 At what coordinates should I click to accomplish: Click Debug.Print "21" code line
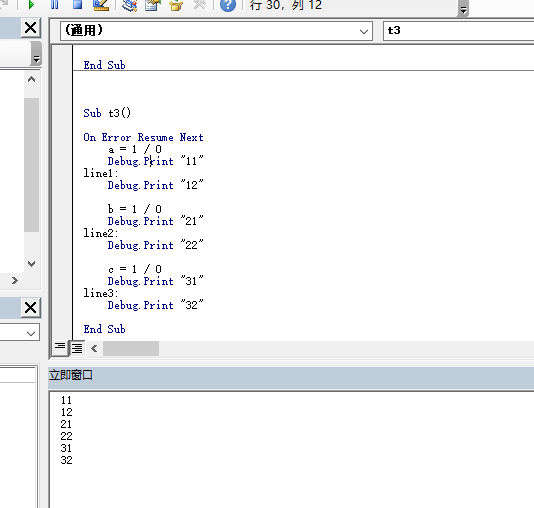tap(156, 221)
